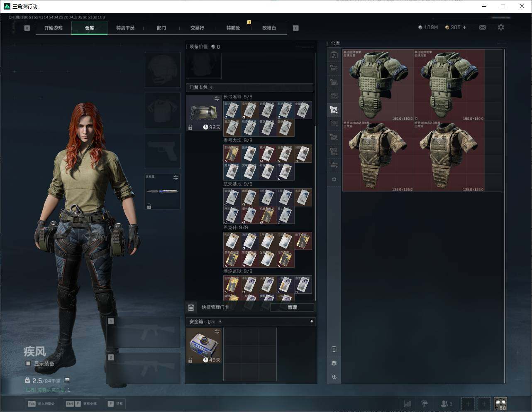Viewport: 532px width, 412px height.
Task: Click the 巴克什: 9/9 section label
Action: 236,228
